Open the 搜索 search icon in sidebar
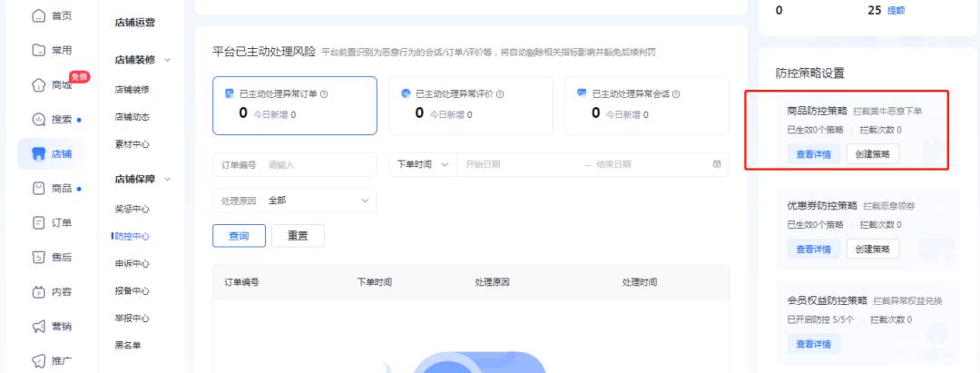Viewport: 980px width, 373px height. point(39,119)
